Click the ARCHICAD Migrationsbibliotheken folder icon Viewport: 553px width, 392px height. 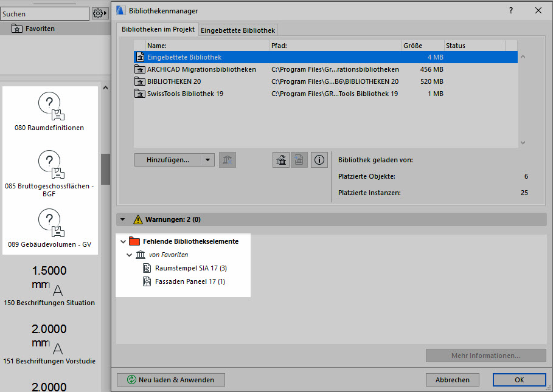tap(140, 69)
